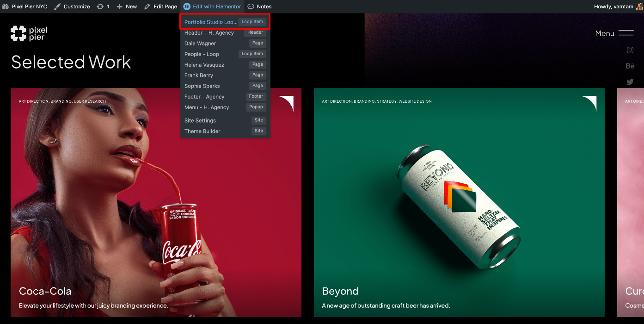Click Coca-Cola card category tags text

pyautogui.click(x=62, y=101)
